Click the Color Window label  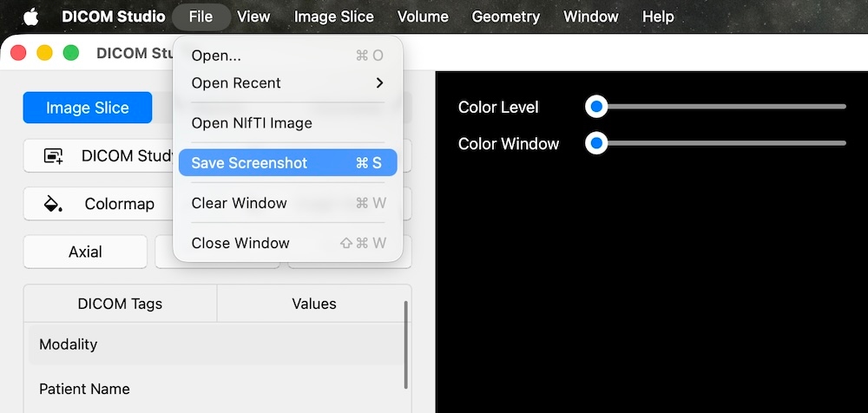click(509, 144)
